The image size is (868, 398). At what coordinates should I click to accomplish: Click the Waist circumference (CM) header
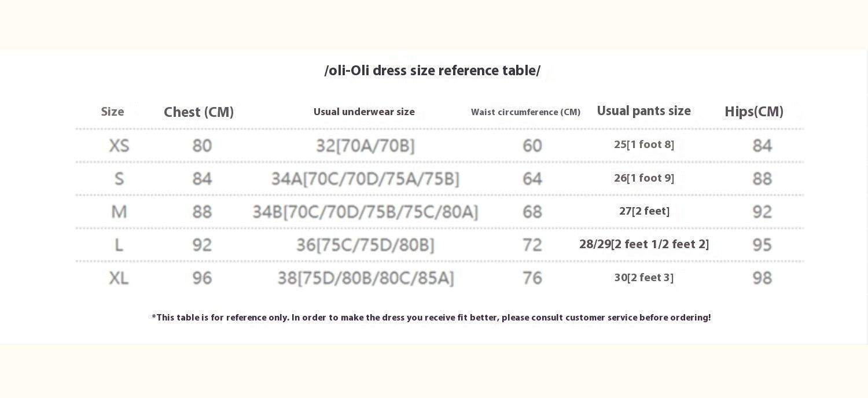coord(525,112)
